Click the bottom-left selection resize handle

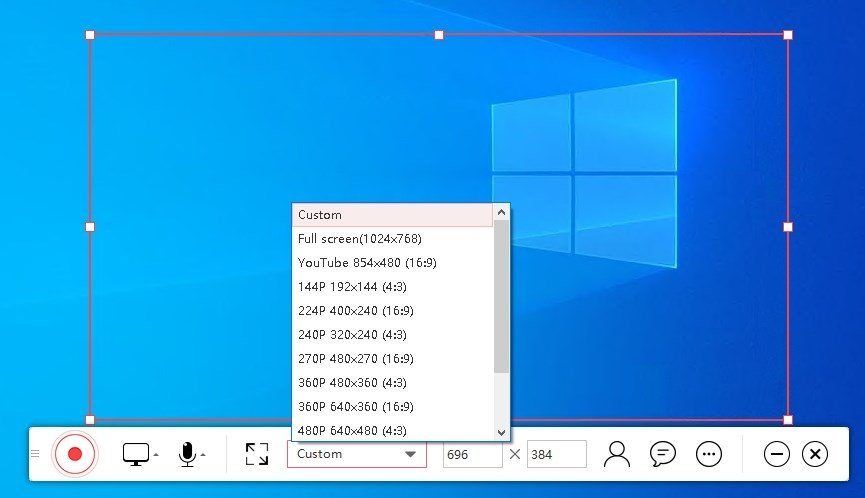[x=90, y=420]
